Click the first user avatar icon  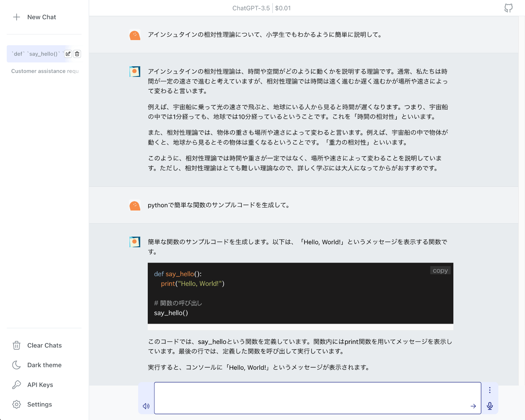click(x=135, y=35)
